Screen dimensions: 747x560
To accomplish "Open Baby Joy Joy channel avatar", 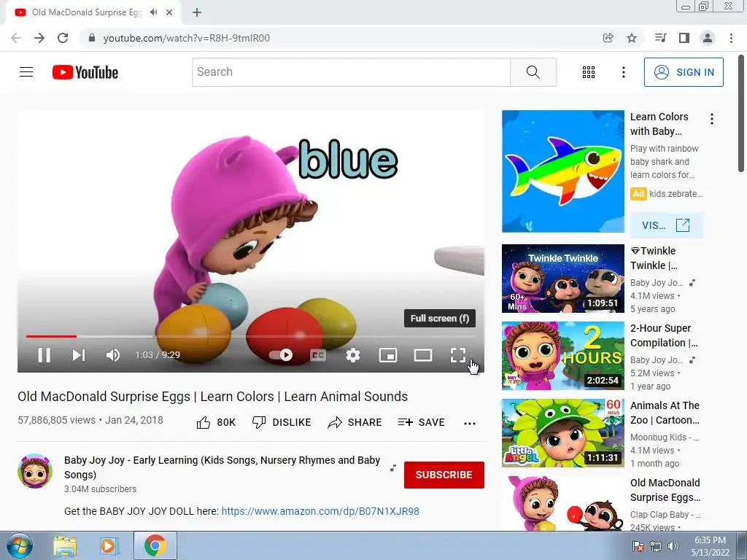I will (x=35, y=472).
